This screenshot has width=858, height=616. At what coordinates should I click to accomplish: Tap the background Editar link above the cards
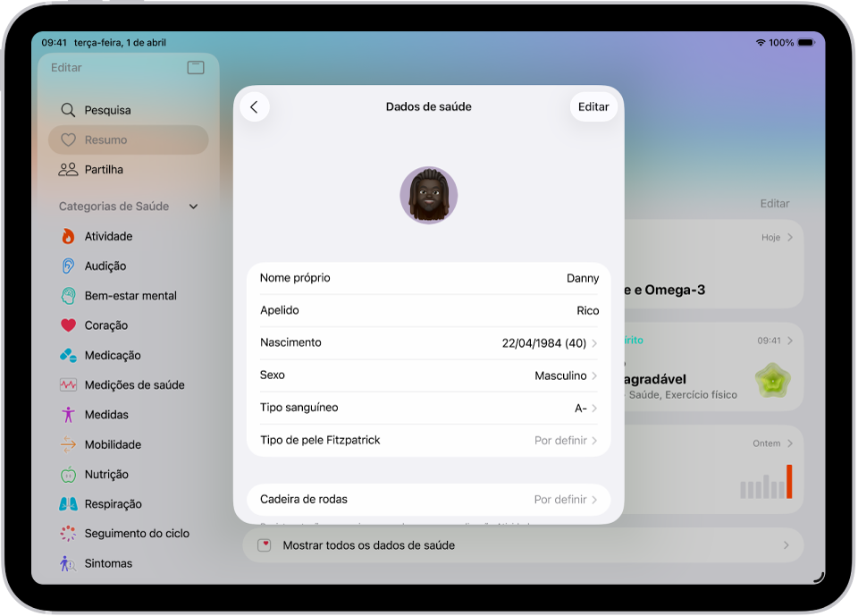[x=774, y=204]
